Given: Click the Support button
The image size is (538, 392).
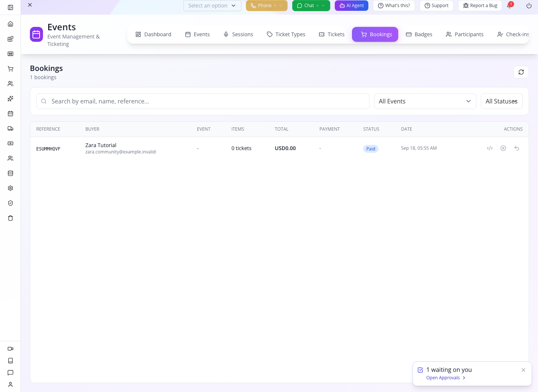Looking at the screenshot, I should pyautogui.click(x=436, y=6).
